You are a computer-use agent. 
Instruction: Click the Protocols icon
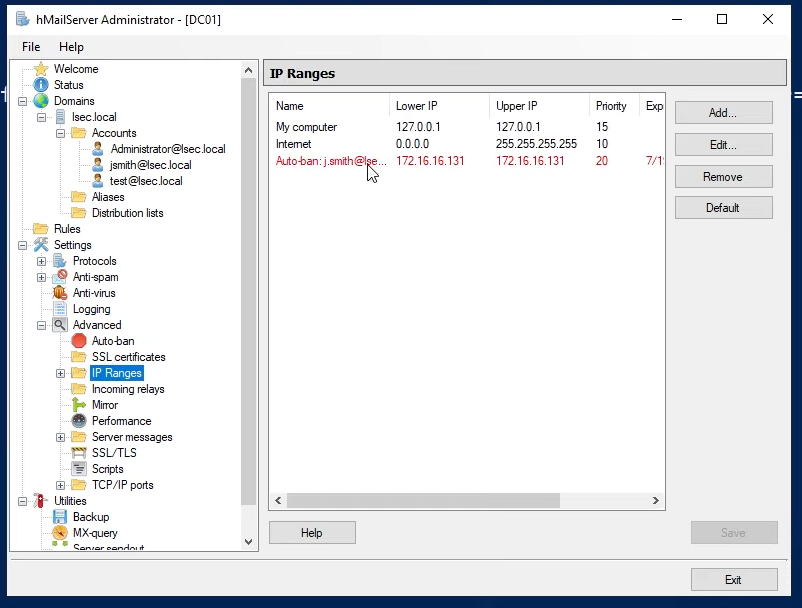[x=60, y=261]
